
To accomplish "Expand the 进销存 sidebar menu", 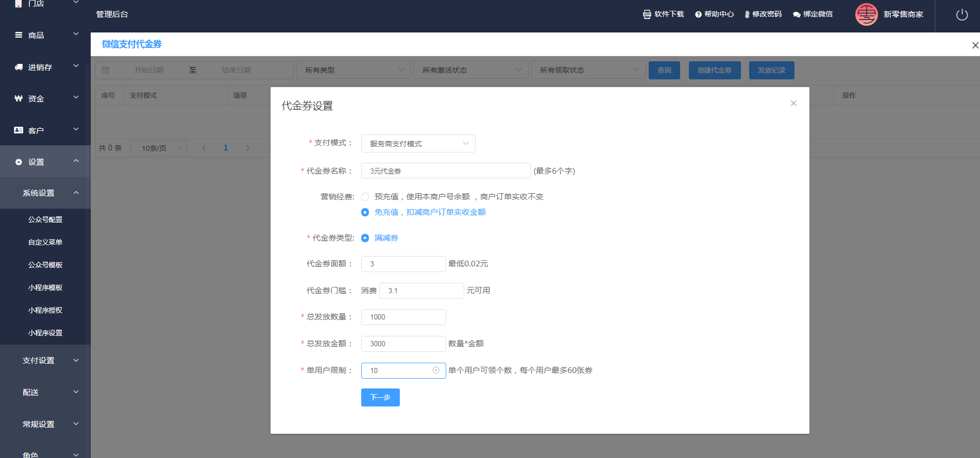I will tap(76, 66).
